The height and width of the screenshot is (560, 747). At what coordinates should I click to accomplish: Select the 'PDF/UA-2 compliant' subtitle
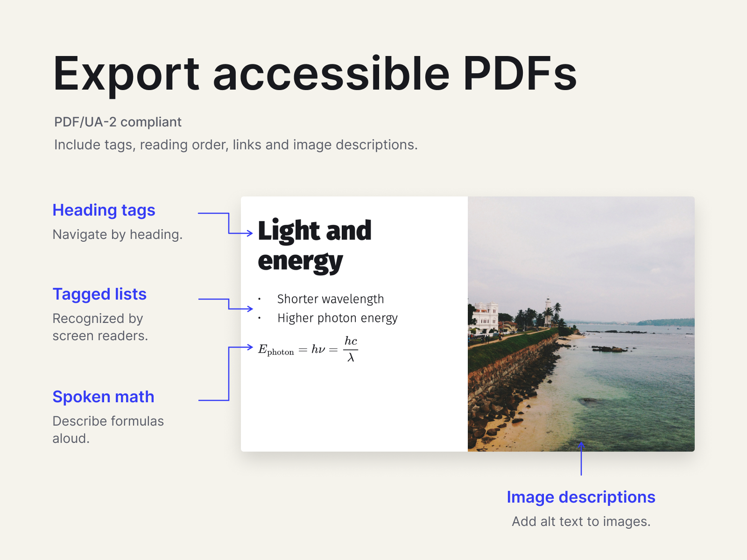118,122
